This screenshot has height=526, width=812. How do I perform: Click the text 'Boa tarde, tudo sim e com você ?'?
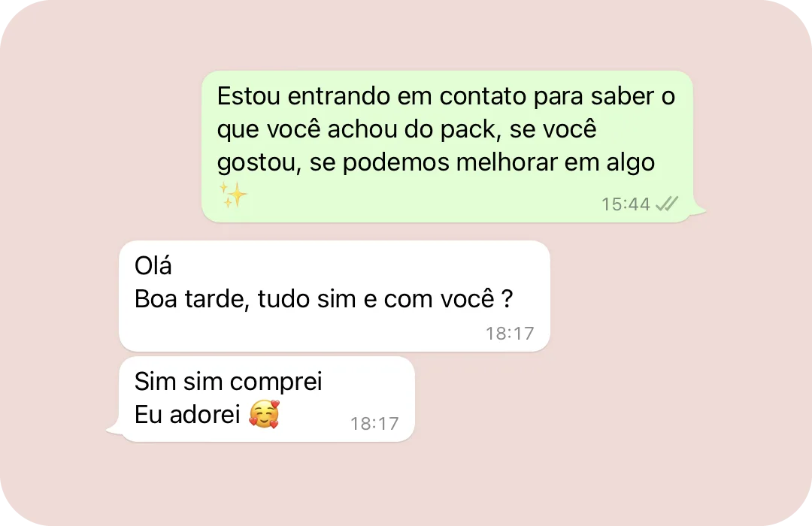pyautogui.click(x=324, y=299)
